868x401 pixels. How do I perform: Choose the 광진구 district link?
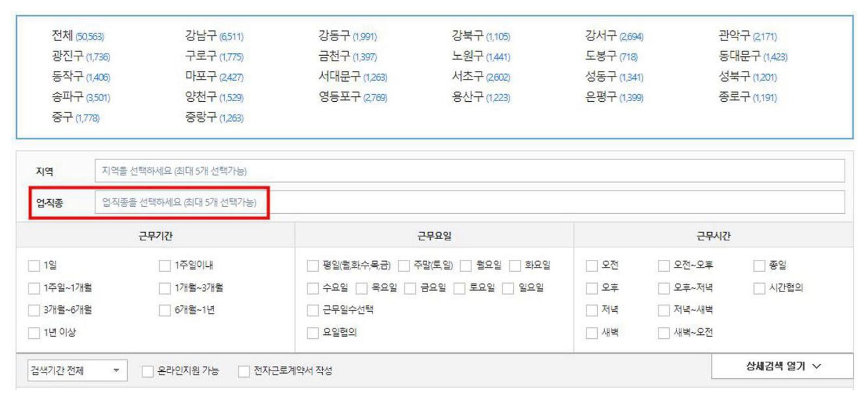[81, 56]
